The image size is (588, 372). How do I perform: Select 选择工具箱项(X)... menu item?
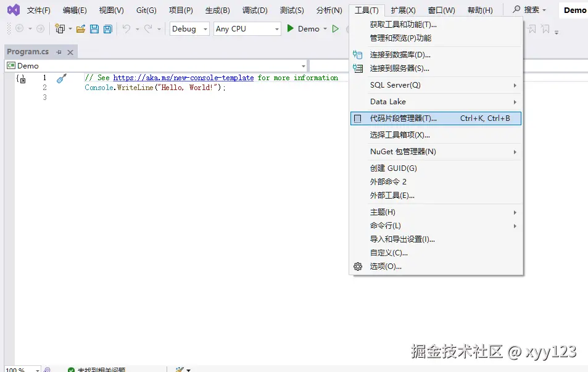click(x=436, y=135)
